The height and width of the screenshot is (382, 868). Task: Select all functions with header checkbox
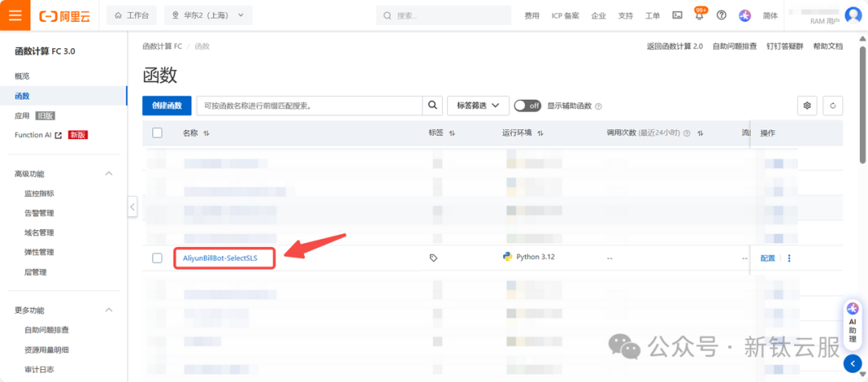pos(158,133)
